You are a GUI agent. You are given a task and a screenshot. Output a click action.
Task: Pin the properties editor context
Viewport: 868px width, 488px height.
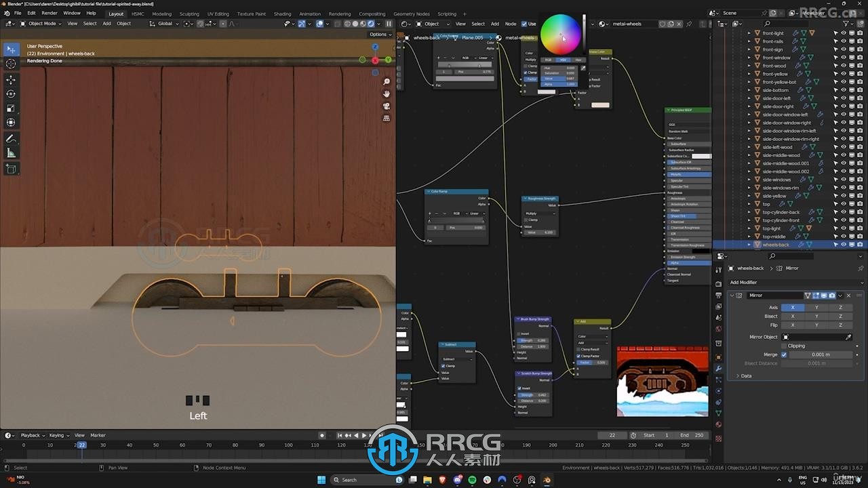[x=861, y=268]
